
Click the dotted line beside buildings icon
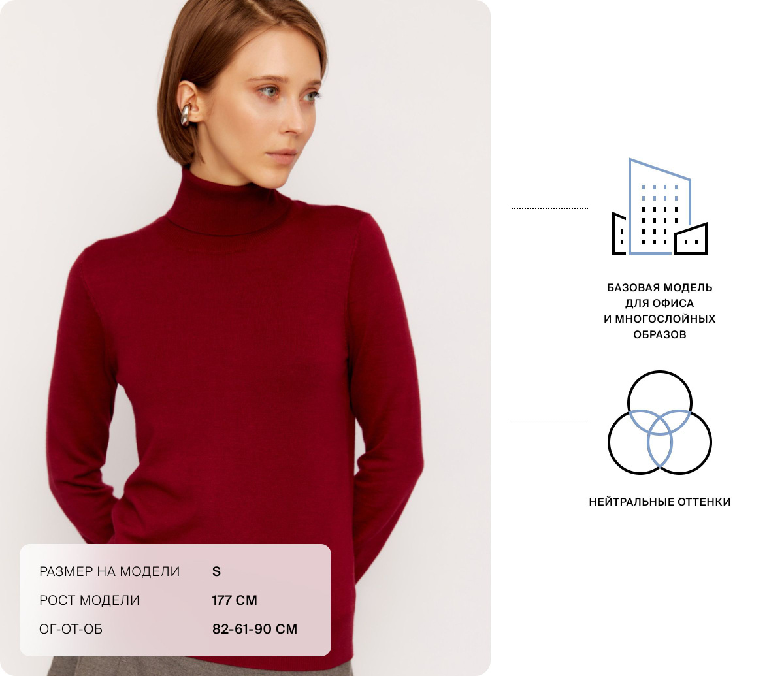coord(549,208)
